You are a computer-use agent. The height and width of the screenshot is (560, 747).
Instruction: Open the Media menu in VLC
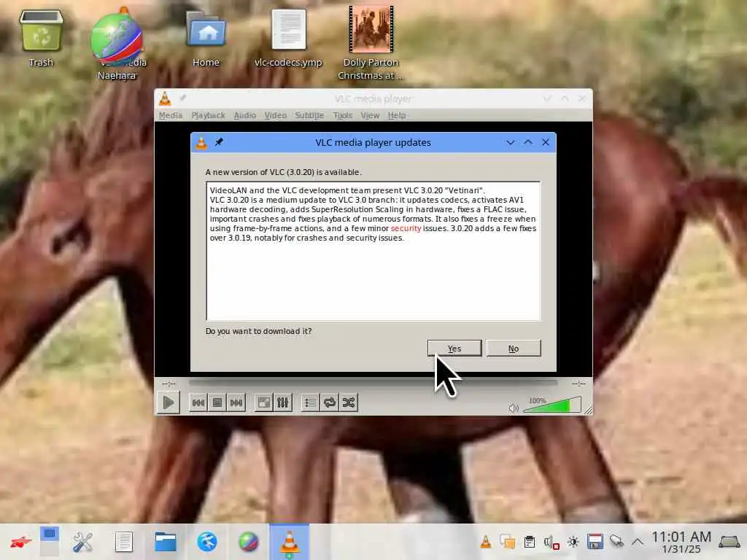[170, 115]
